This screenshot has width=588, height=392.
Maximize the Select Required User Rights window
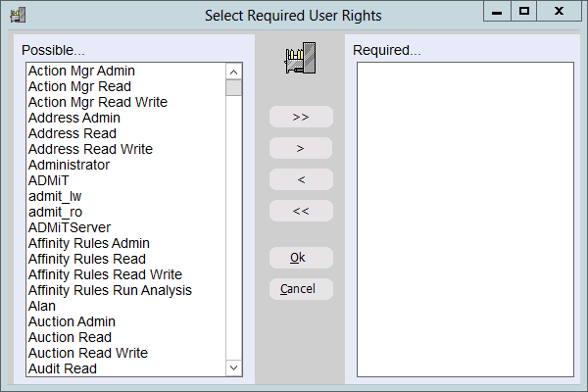tap(524, 12)
